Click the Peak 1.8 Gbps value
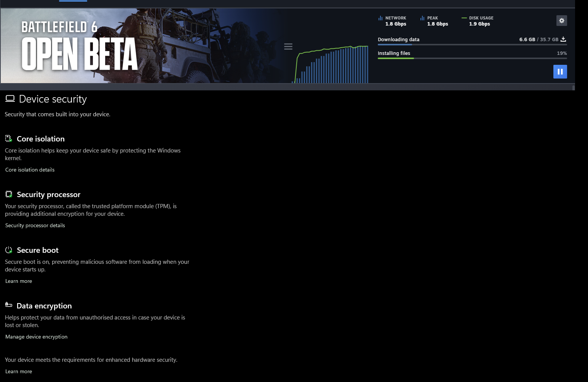 click(x=438, y=24)
